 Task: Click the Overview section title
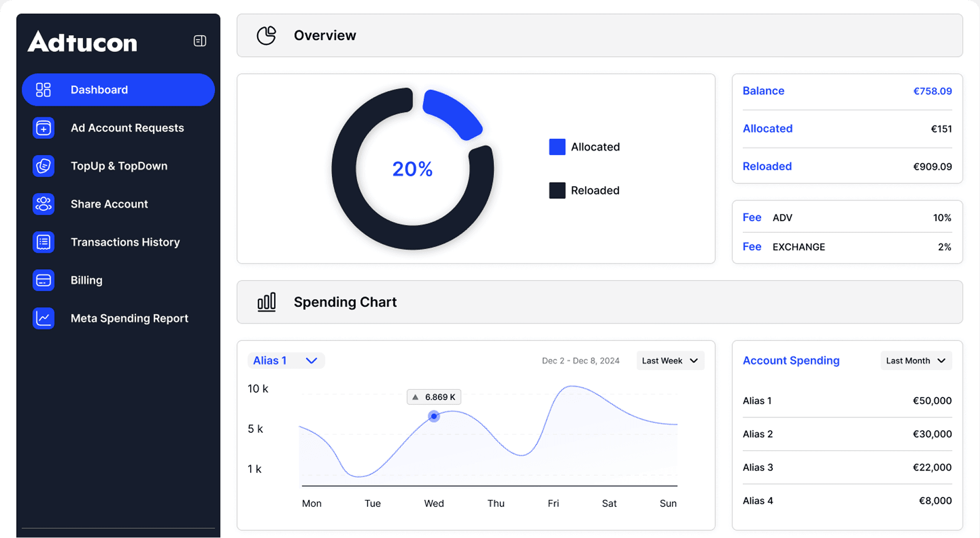click(325, 35)
